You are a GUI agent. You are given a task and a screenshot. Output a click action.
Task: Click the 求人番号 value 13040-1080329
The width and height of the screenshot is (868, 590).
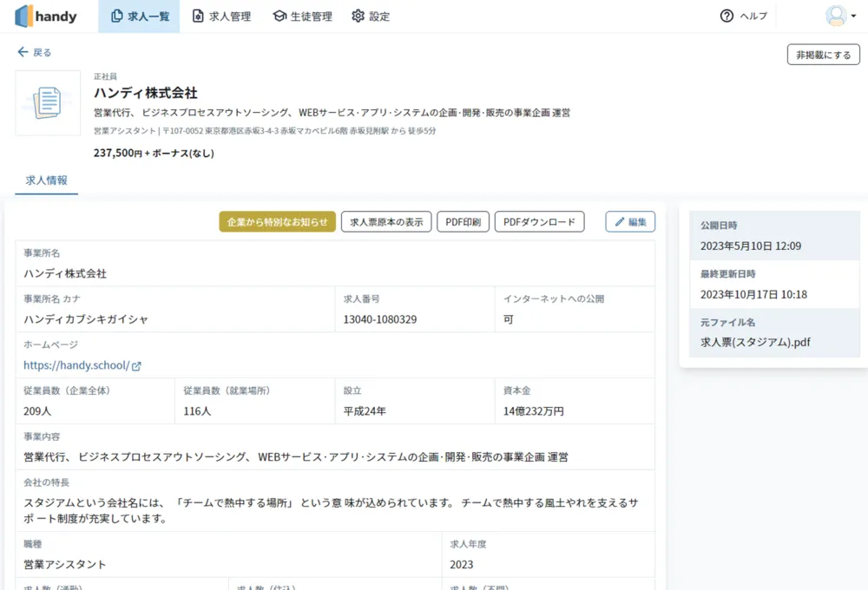click(380, 319)
